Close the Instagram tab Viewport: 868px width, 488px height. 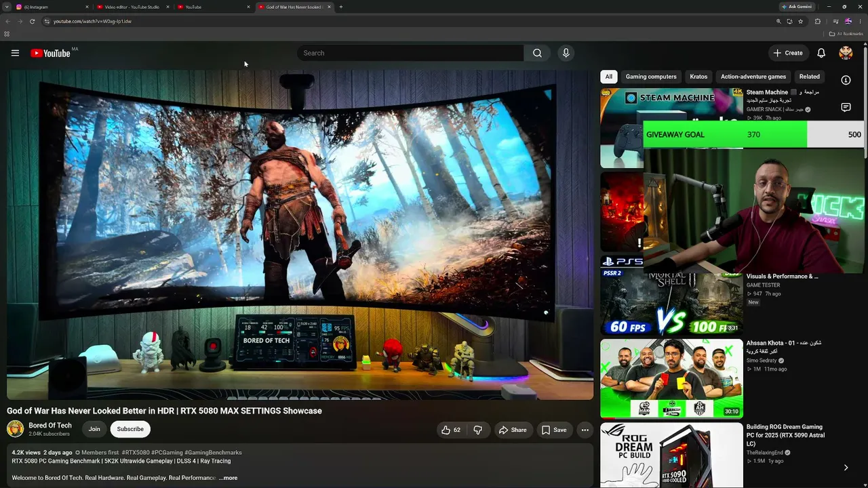click(x=87, y=7)
